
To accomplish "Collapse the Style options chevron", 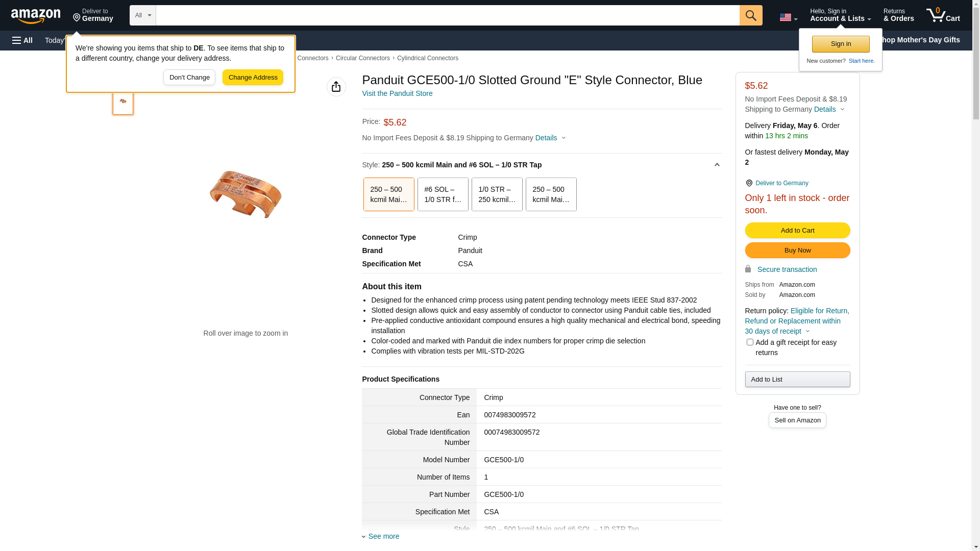I will 717,165.
